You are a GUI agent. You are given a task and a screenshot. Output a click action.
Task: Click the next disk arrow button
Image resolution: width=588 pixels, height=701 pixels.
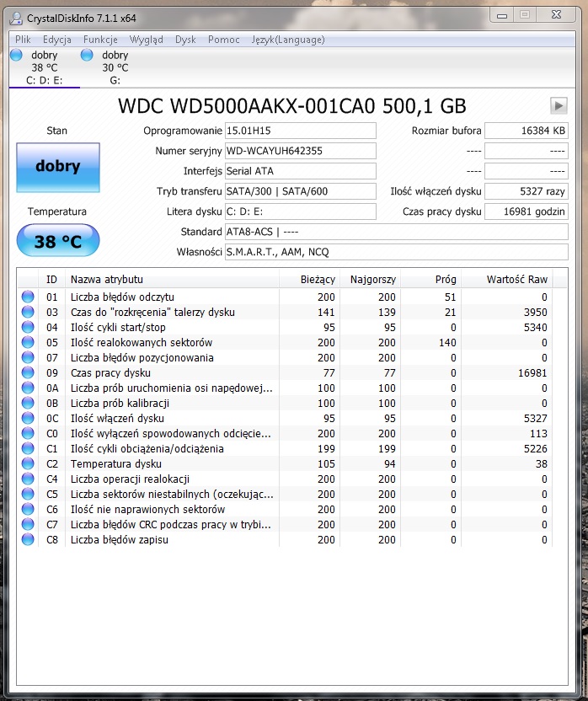[559, 106]
